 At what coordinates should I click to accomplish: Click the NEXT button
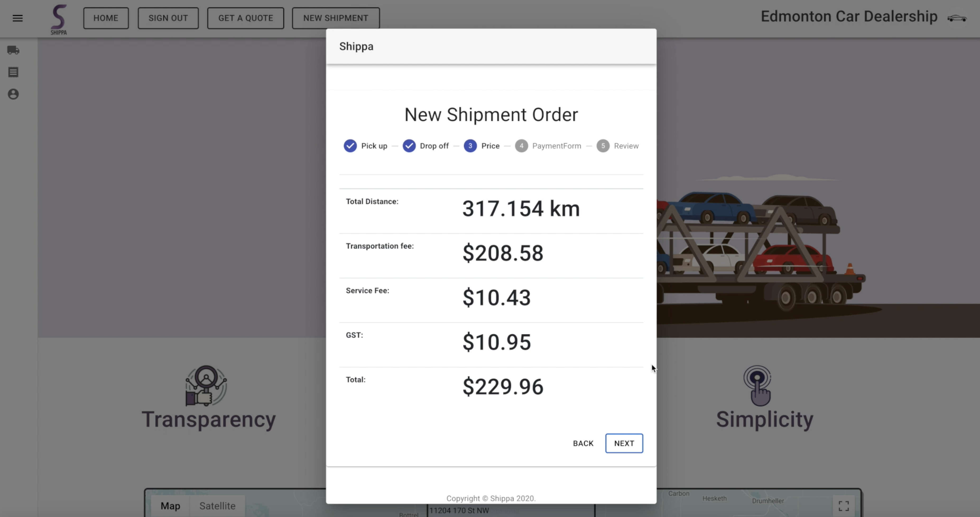click(x=624, y=443)
